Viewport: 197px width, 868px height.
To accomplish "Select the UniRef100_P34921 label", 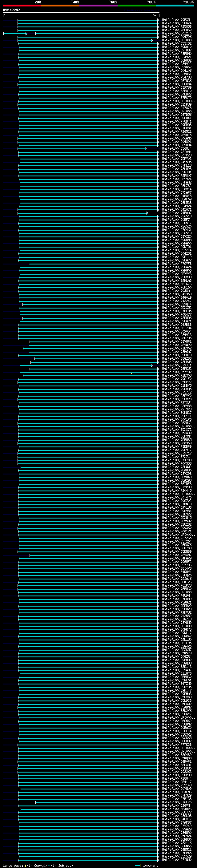I will 176,57.
